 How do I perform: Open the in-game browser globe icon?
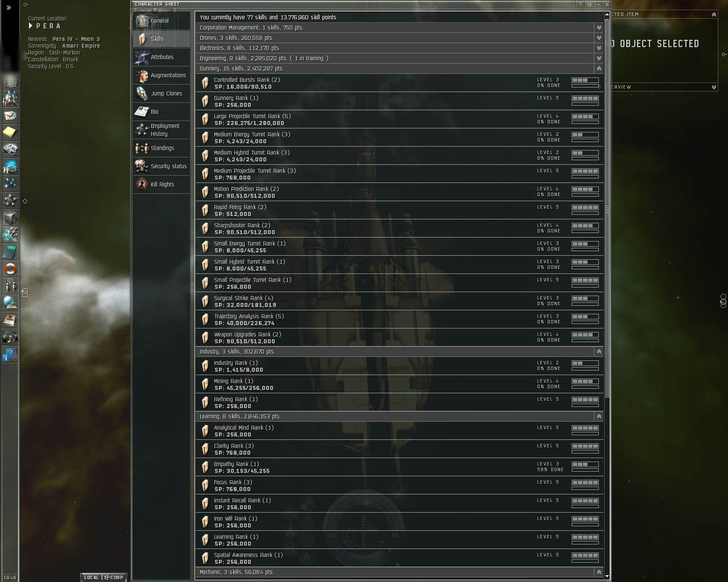click(x=10, y=303)
